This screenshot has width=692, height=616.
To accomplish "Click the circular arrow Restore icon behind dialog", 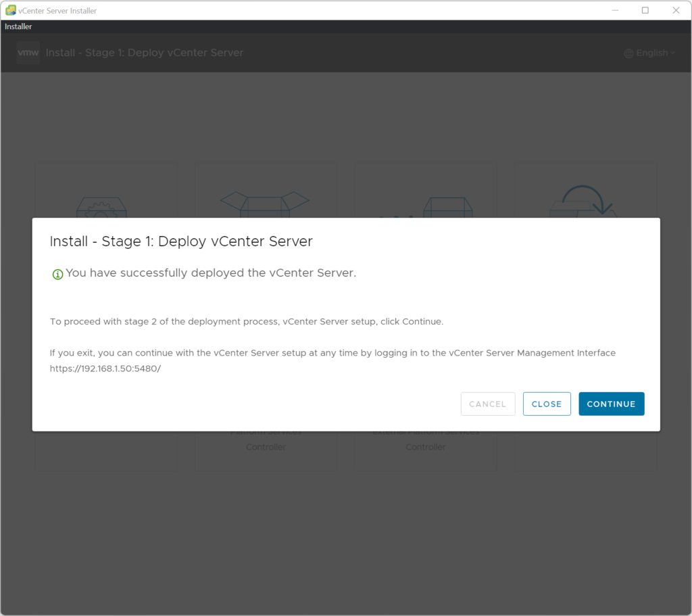I will point(583,201).
